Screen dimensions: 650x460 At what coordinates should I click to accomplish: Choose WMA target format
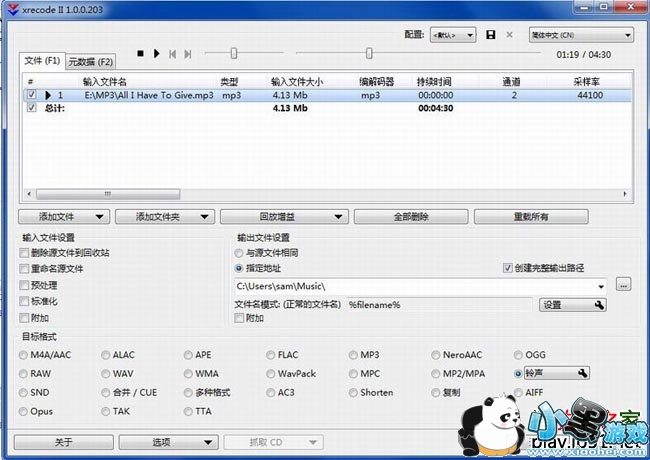[188, 374]
